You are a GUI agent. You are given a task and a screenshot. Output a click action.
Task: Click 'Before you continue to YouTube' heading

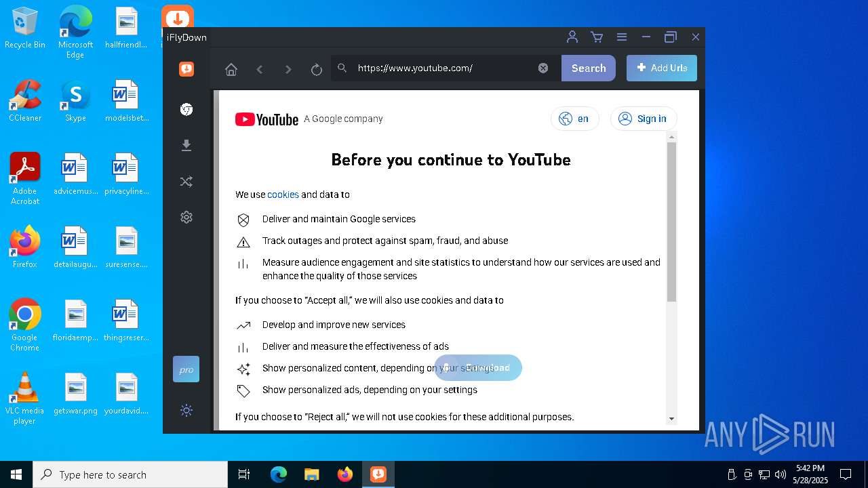click(451, 160)
